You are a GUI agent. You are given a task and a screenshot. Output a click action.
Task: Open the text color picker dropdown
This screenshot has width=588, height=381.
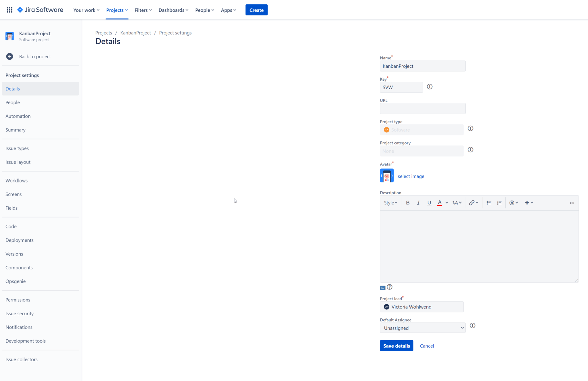pos(442,203)
